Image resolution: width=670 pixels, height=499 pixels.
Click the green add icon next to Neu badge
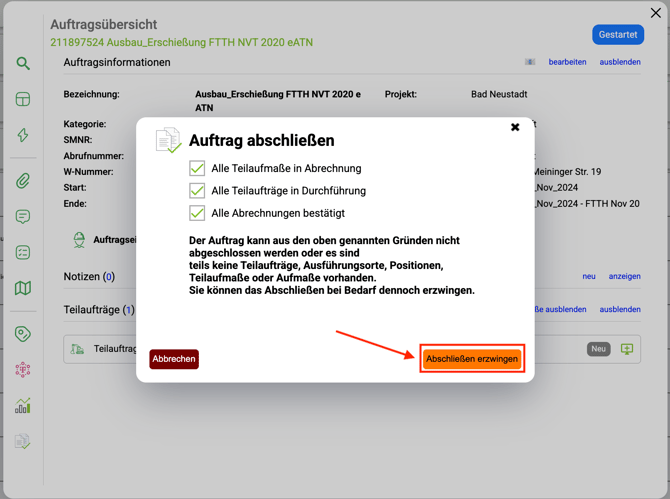(627, 349)
